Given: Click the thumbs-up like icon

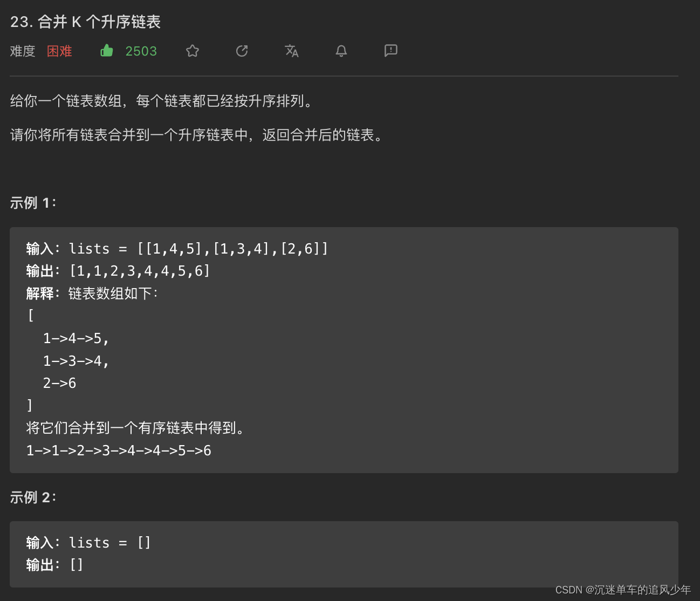Looking at the screenshot, I should coord(107,51).
